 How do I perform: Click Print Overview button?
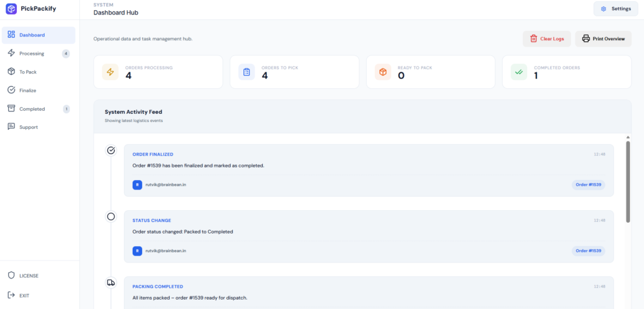click(x=603, y=39)
